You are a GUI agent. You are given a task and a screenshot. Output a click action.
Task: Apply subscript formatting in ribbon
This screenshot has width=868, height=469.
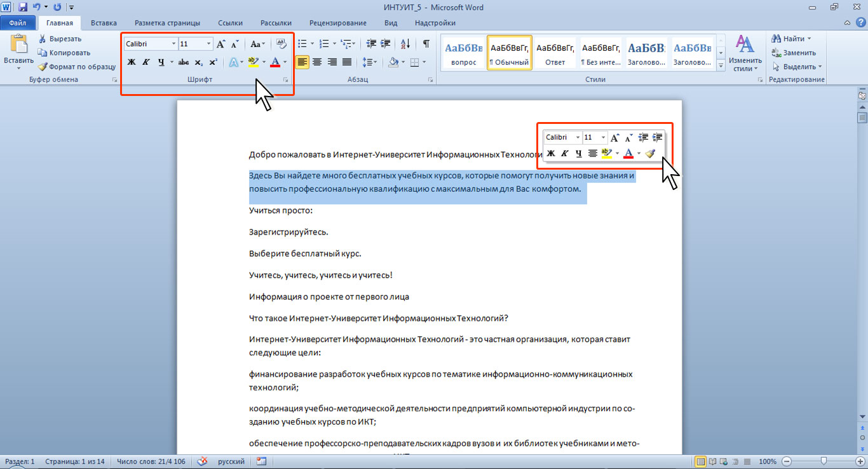point(198,62)
